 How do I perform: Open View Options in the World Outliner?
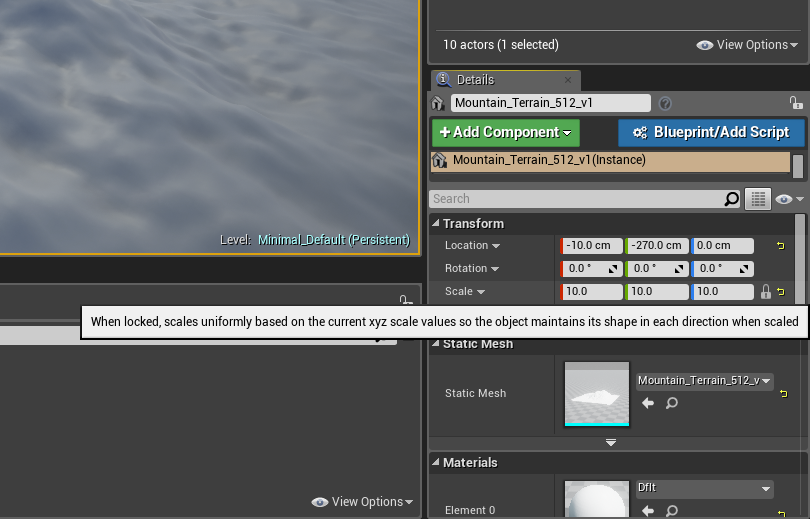coord(746,45)
